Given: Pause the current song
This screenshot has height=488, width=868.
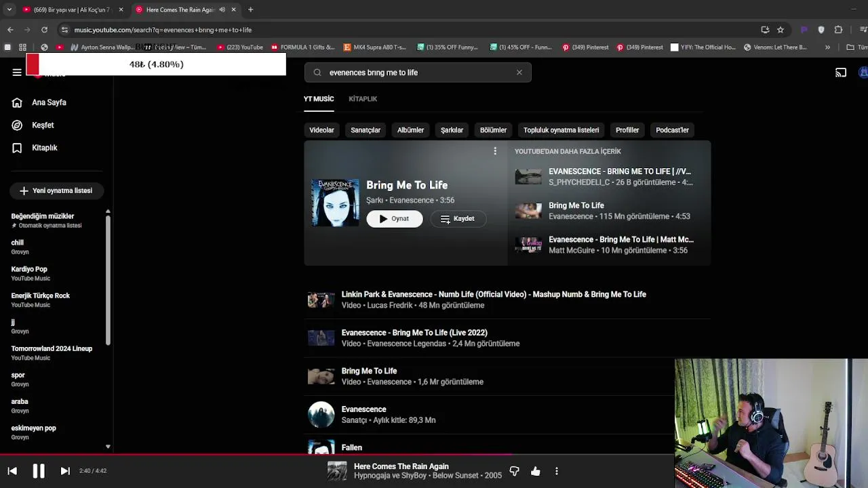Looking at the screenshot, I should coord(39,471).
